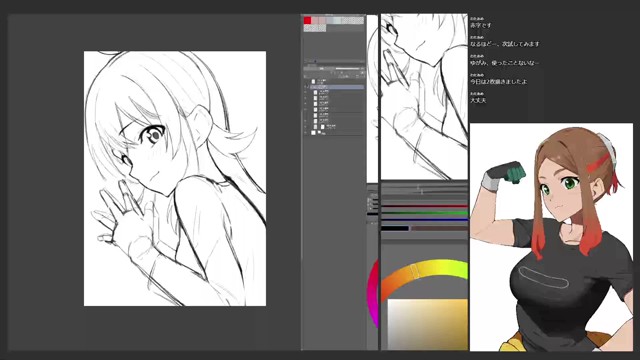Click the chat comment 'なるほどー、次試してみます'
Image resolution: width=640 pixels, height=360 pixels.
pos(504,44)
